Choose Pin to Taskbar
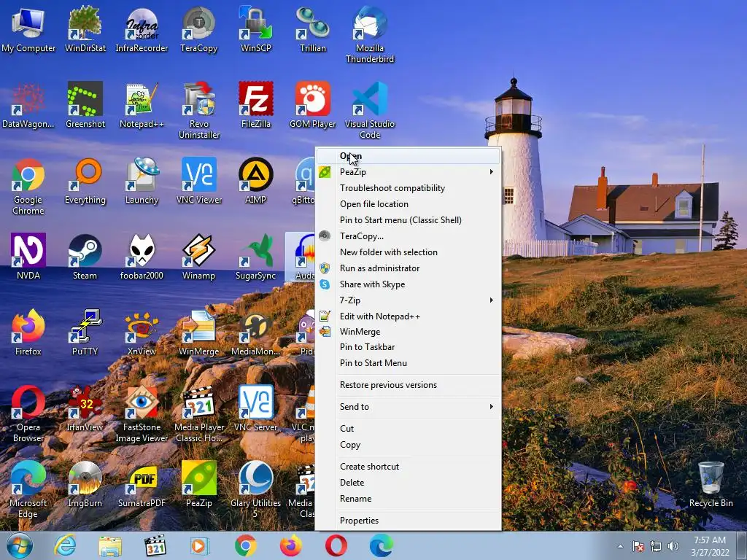Viewport: 747px width, 560px height. tap(409, 347)
